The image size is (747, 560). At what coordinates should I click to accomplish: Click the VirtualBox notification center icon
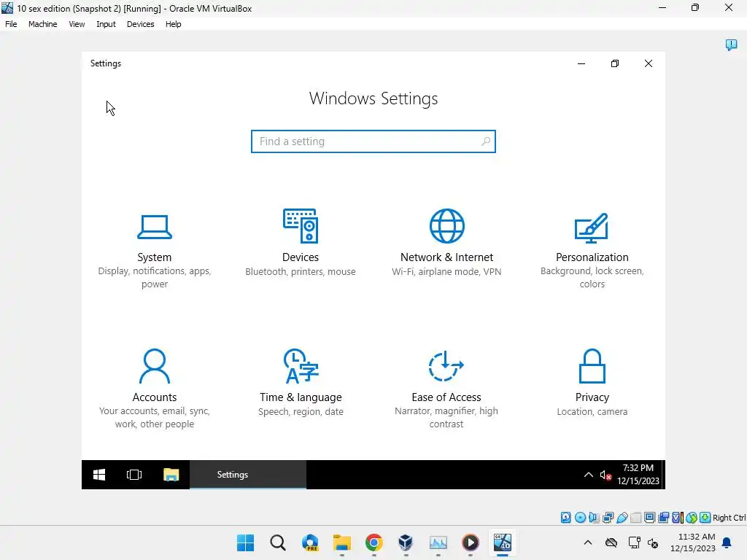[731, 45]
